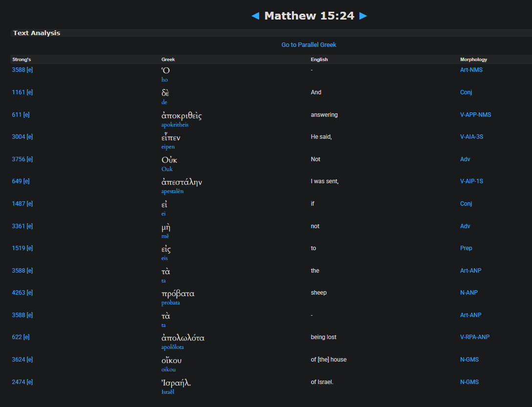Open the 'apokritheis' transliteration link
532x407 pixels.
pyautogui.click(x=175, y=125)
